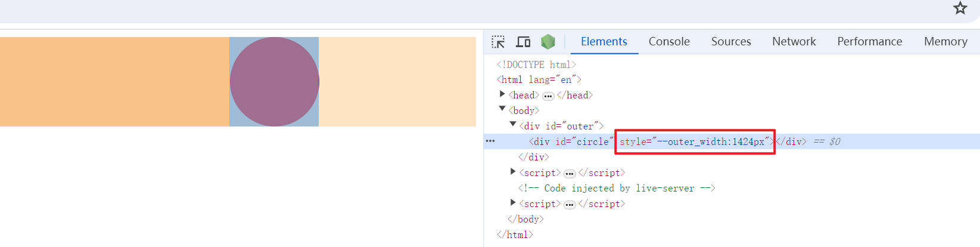Select the div id circle element row

click(732, 141)
